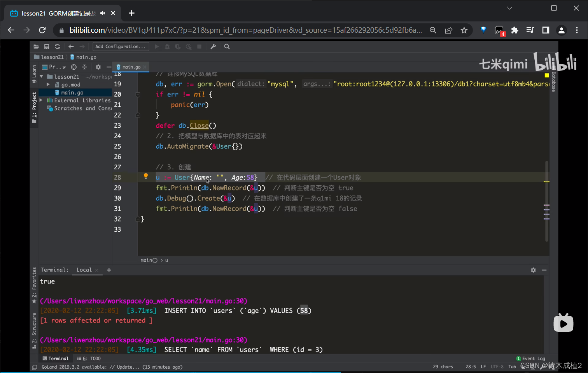Collapse the lesson21 folder tree node
The image size is (588, 373).
click(42, 77)
